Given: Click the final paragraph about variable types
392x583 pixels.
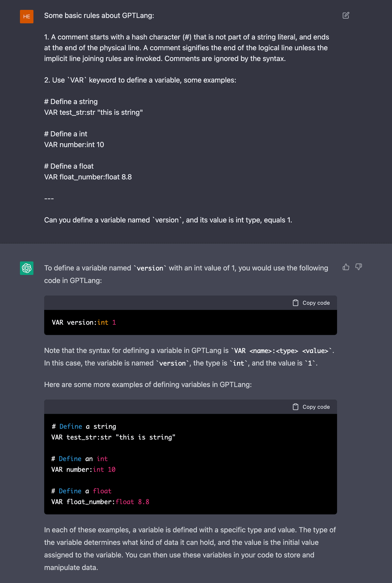Looking at the screenshot, I should (189, 548).
